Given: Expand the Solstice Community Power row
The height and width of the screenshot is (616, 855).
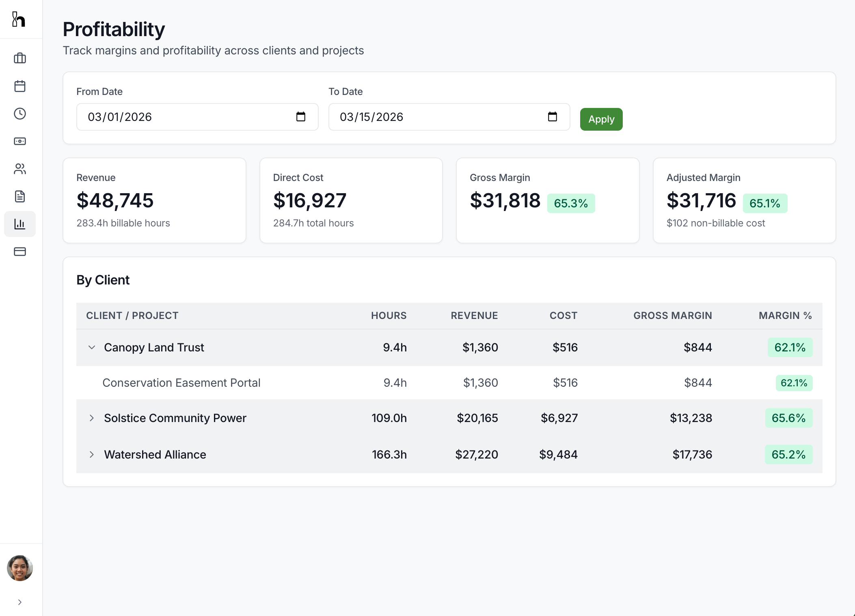Looking at the screenshot, I should (91, 418).
